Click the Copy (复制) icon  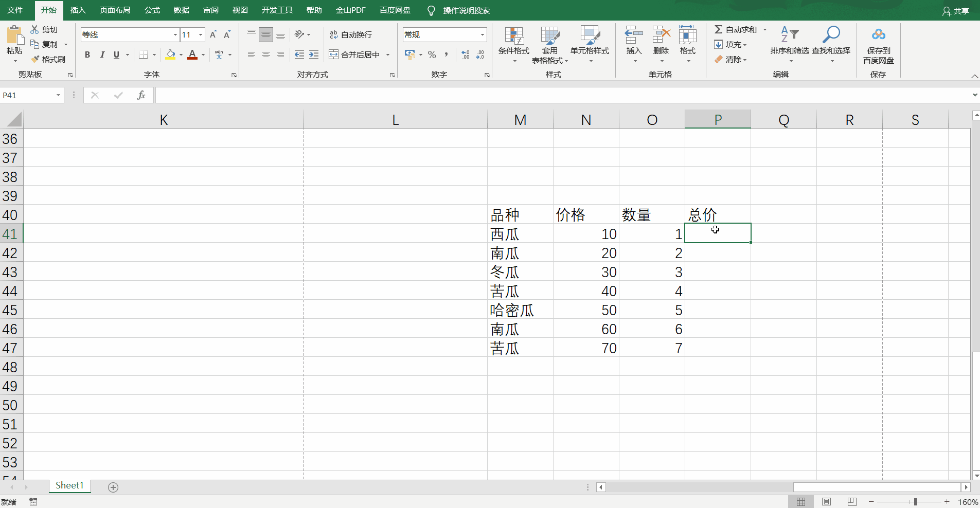35,44
